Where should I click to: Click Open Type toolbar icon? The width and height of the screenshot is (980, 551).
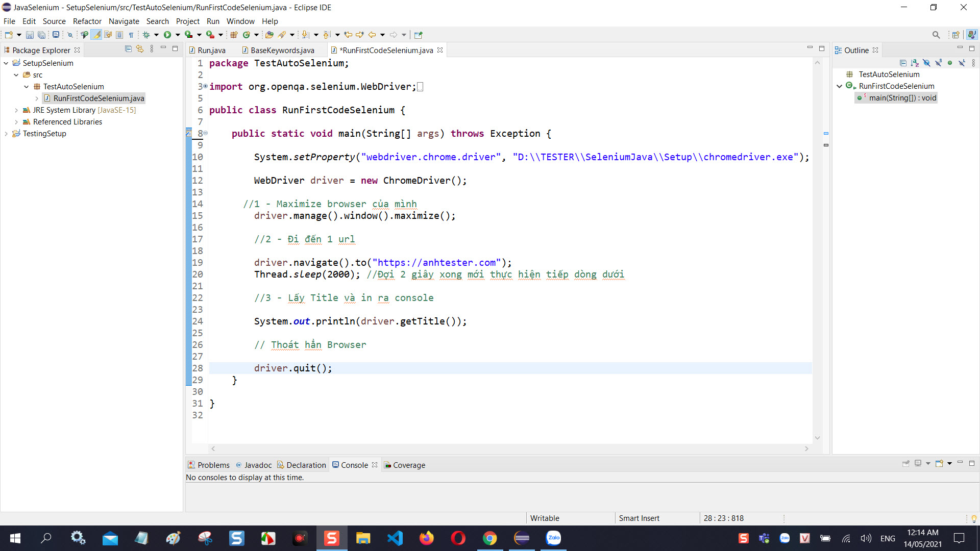coord(269,35)
